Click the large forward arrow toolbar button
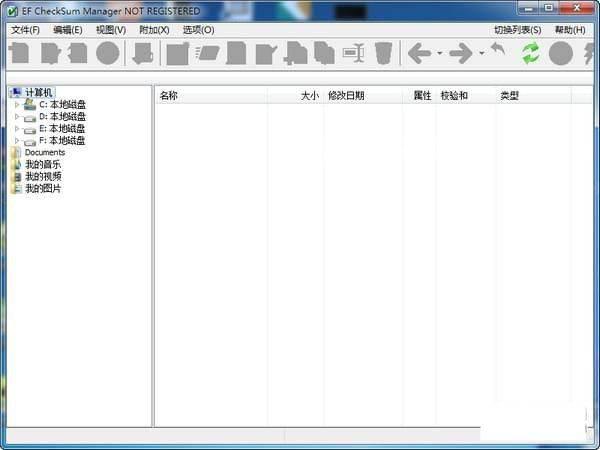The height and width of the screenshot is (450, 600). [x=461, y=53]
